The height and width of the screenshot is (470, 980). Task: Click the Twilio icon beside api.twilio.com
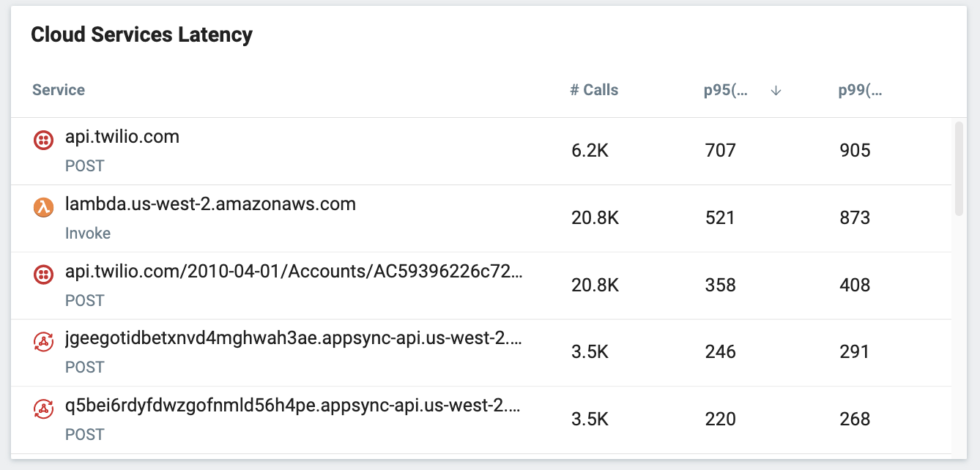pyautogui.click(x=44, y=140)
